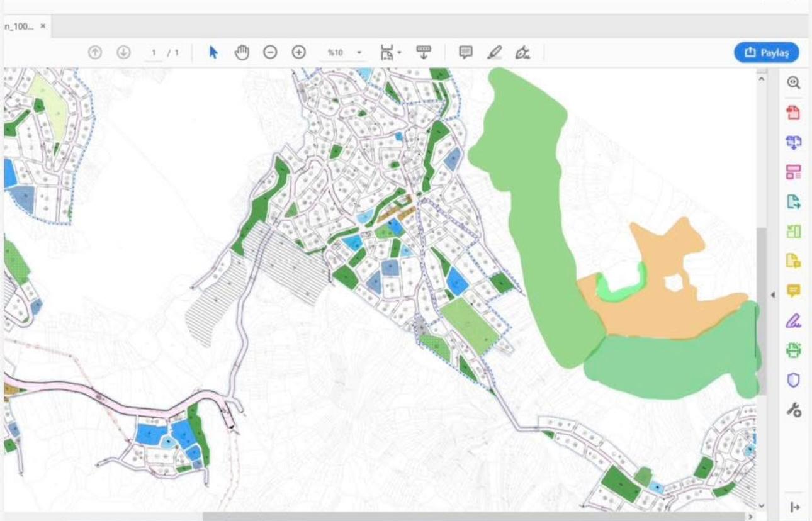Add a sticky note comment

pyautogui.click(x=466, y=53)
